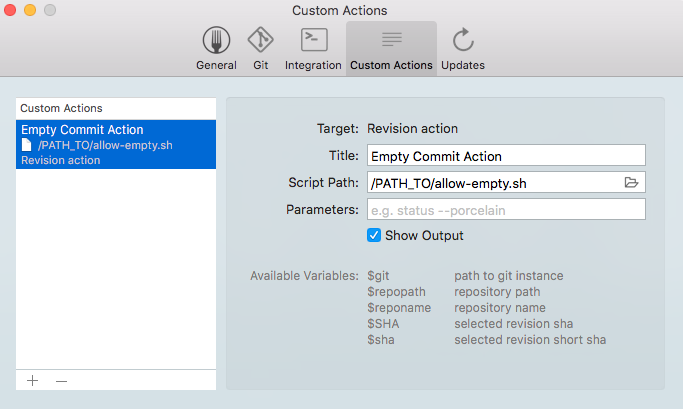Uncheck the Show Output checkbox
The image size is (683, 409).
(374, 235)
